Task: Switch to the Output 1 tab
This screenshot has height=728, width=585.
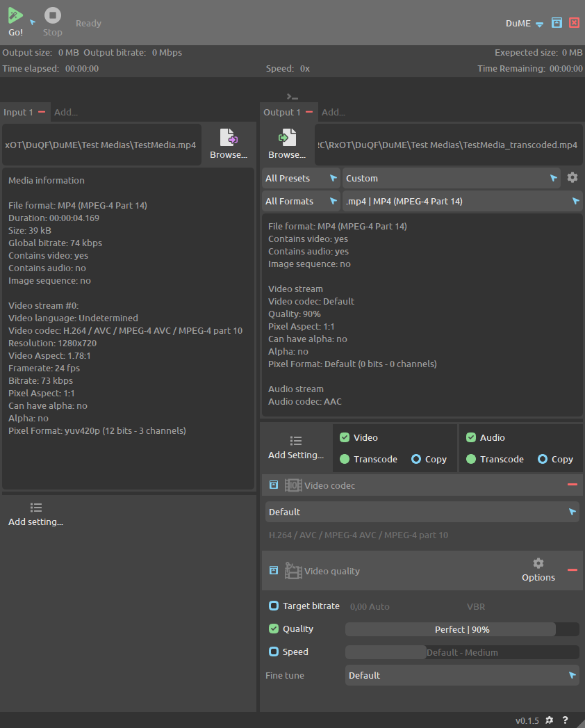Action: [x=282, y=112]
